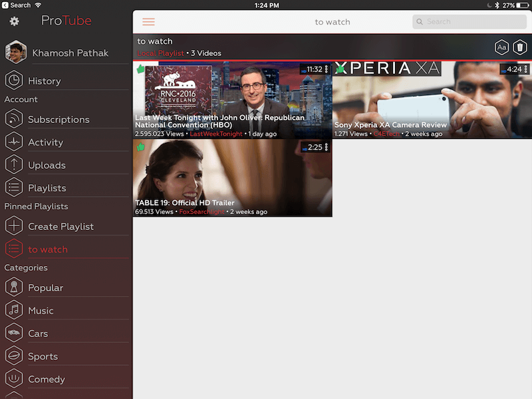This screenshot has width=532, height=399.
Task: Open settings via the gear icon
Action: (x=14, y=21)
